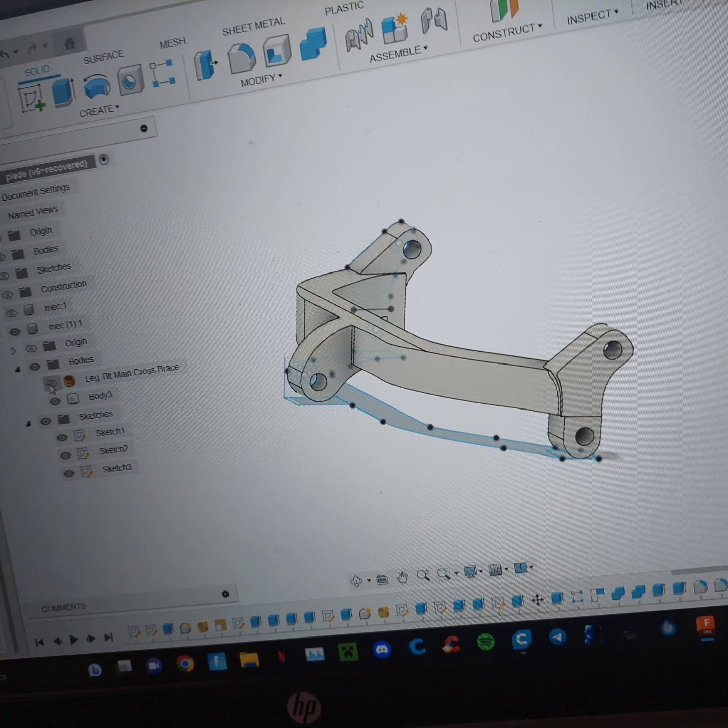The width and height of the screenshot is (728, 728).
Task: Select the Extrude tool icon
Action: [x=63, y=92]
